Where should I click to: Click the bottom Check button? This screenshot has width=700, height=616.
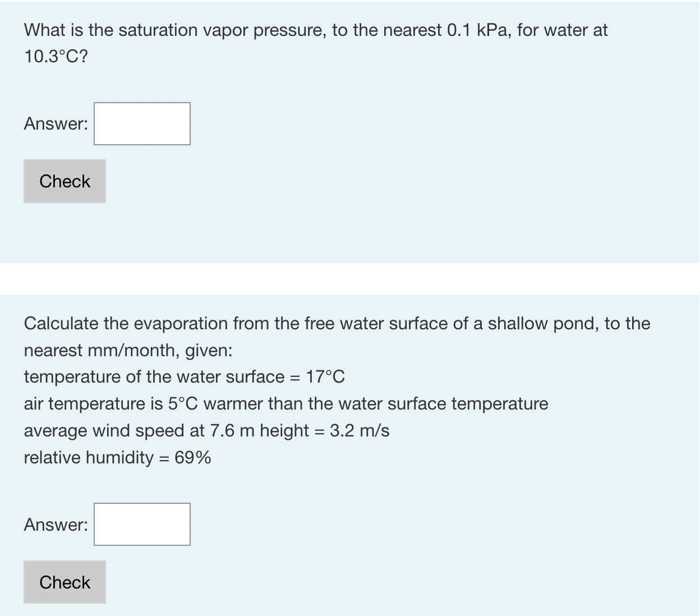pos(64,582)
